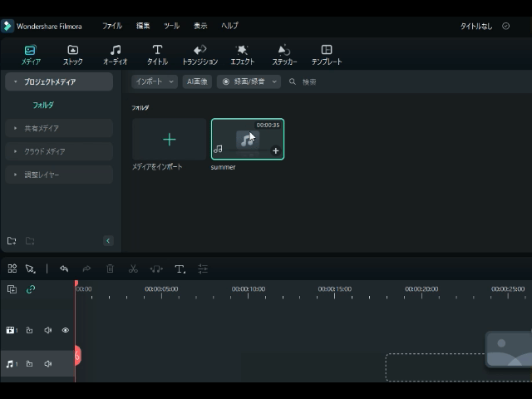Hide video track 1 with eye icon
The image size is (532, 399).
[x=66, y=330]
